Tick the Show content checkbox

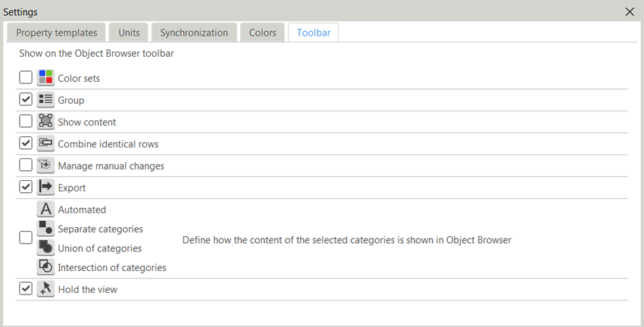point(26,122)
